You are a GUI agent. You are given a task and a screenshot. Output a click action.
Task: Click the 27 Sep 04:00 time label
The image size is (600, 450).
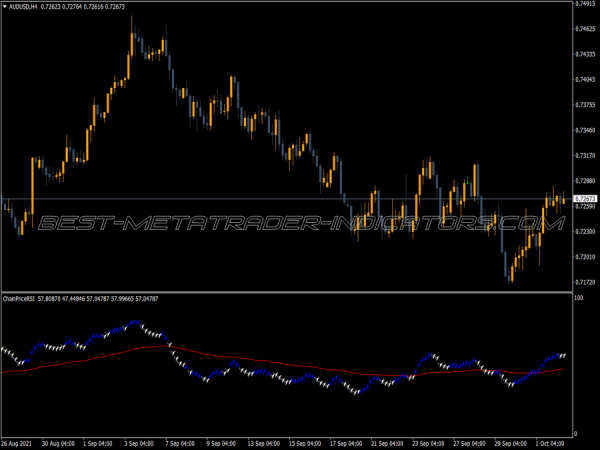tap(470, 444)
